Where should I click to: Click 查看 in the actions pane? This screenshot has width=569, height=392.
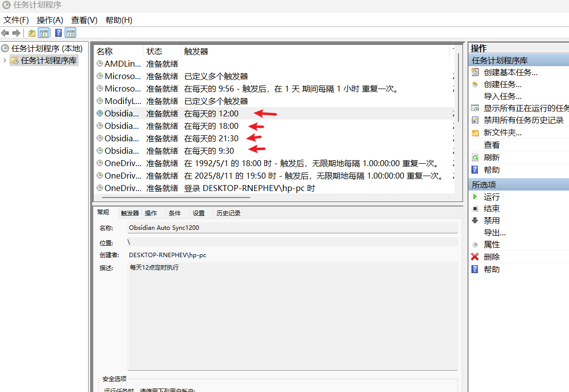(492, 145)
